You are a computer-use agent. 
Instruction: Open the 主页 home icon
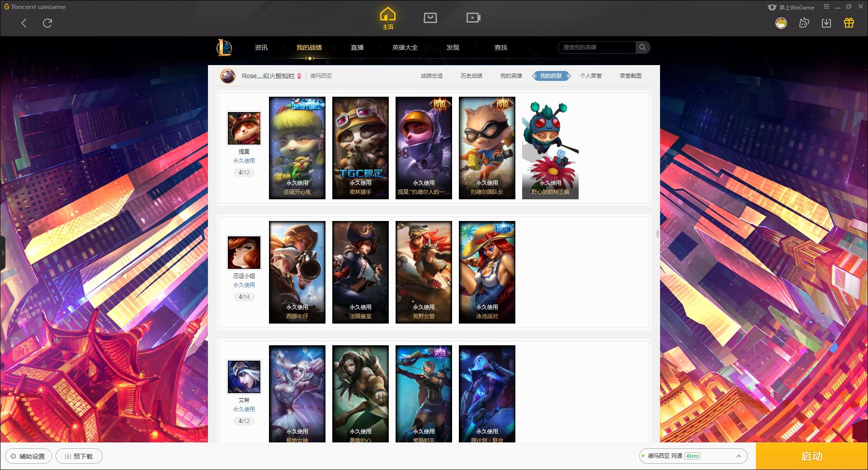[x=388, y=19]
